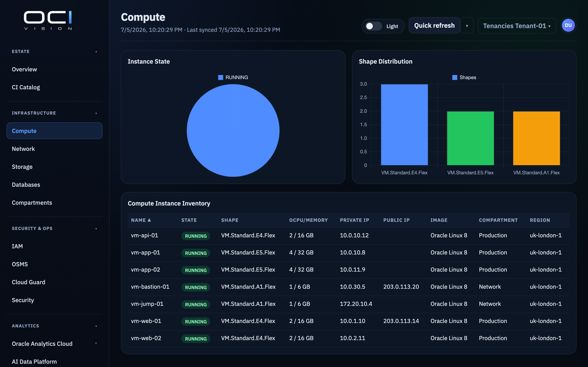Viewport: 588px width, 367px height.
Task: Open the Tenancies Tenant-01 dropdown
Action: coord(517,26)
